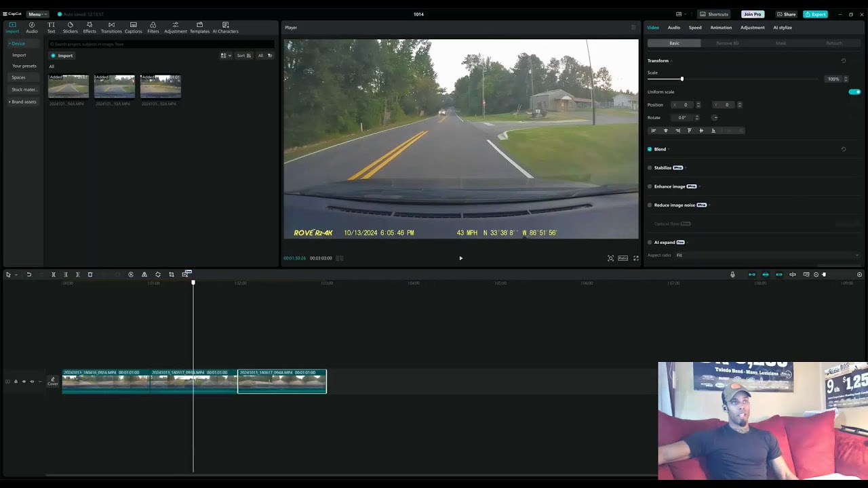Viewport: 868px width, 488px height.
Task: Open the media view mode dropdown
Action: (x=226, y=56)
